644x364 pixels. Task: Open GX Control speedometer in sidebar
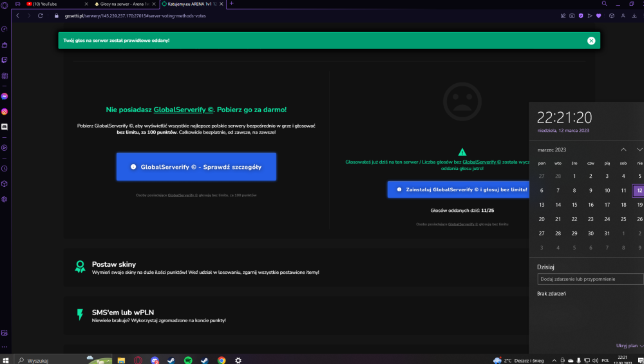click(x=5, y=29)
